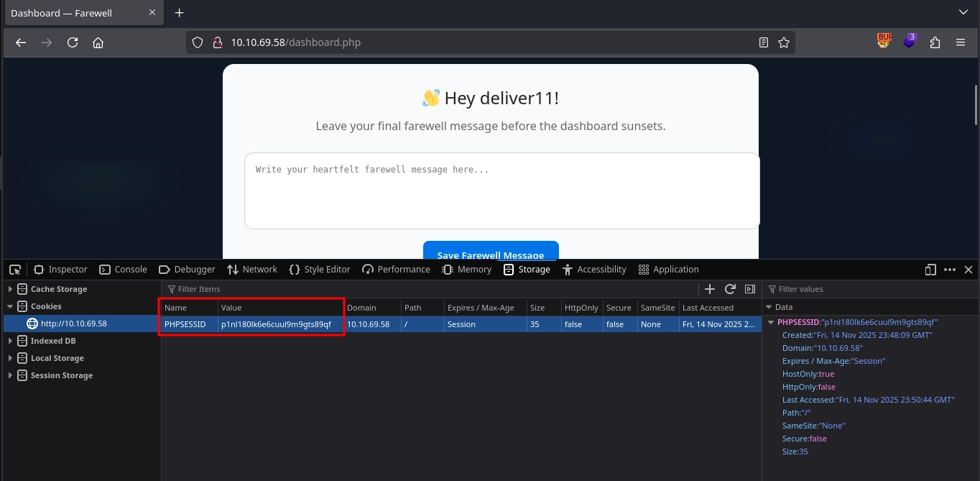Click the Filter Items search field
980x481 pixels.
click(x=431, y=289)
